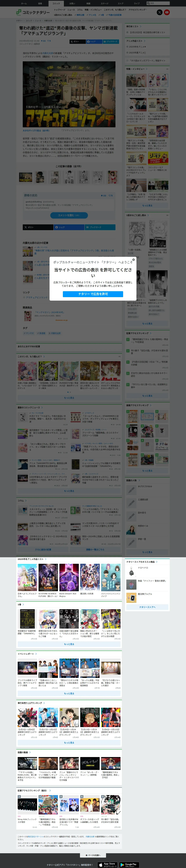Expand アニメ作品リスト sidebar section
Screen dimensions: 186x868
pos(136,41)
